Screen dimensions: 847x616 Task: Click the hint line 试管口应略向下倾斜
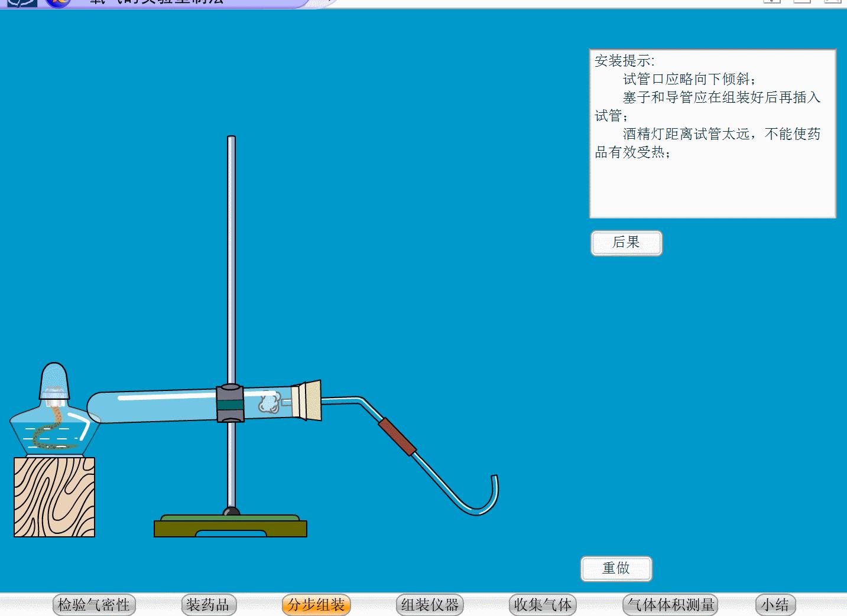point(689,79)
